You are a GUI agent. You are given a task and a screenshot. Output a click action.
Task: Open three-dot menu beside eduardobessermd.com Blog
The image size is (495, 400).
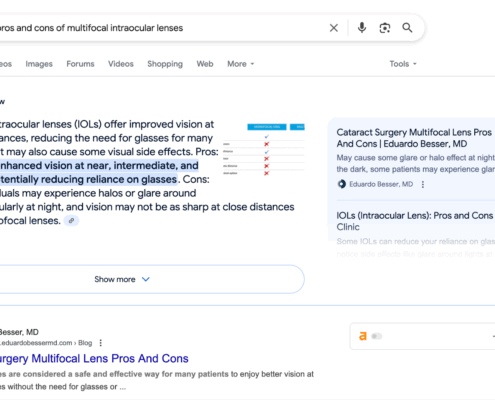point(101,343)
